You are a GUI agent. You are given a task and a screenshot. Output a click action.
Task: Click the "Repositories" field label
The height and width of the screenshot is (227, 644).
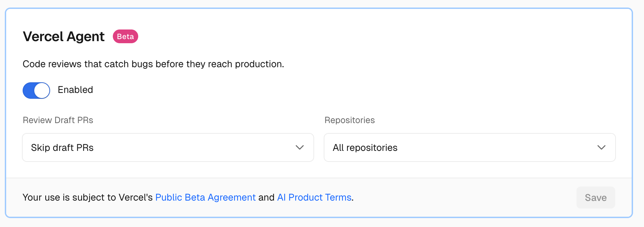(349, 120)
